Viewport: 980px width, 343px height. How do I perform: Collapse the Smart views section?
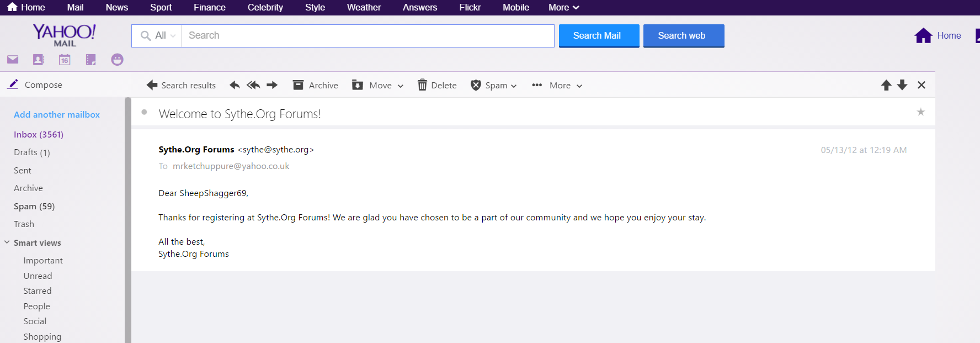point(7,242)
